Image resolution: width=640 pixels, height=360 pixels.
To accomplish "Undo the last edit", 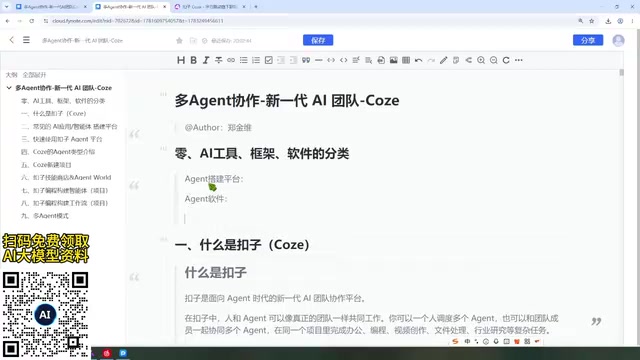I will click(418, 60).
